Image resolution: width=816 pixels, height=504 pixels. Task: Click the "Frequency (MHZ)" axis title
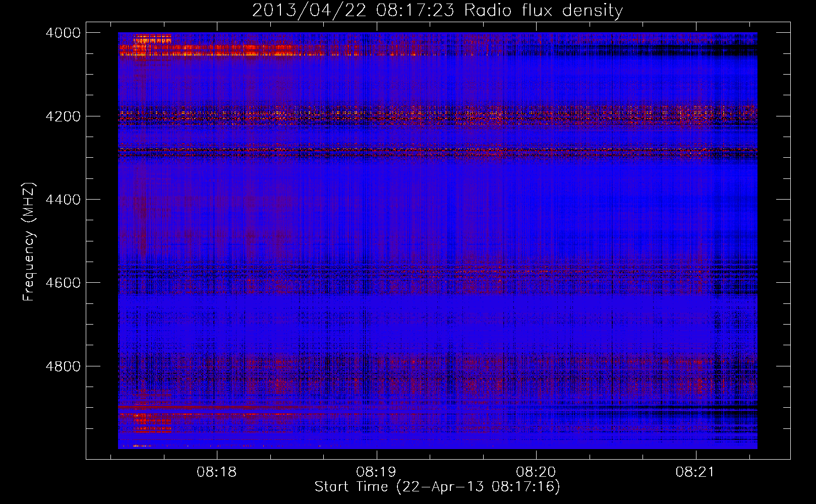coord(29,242)
